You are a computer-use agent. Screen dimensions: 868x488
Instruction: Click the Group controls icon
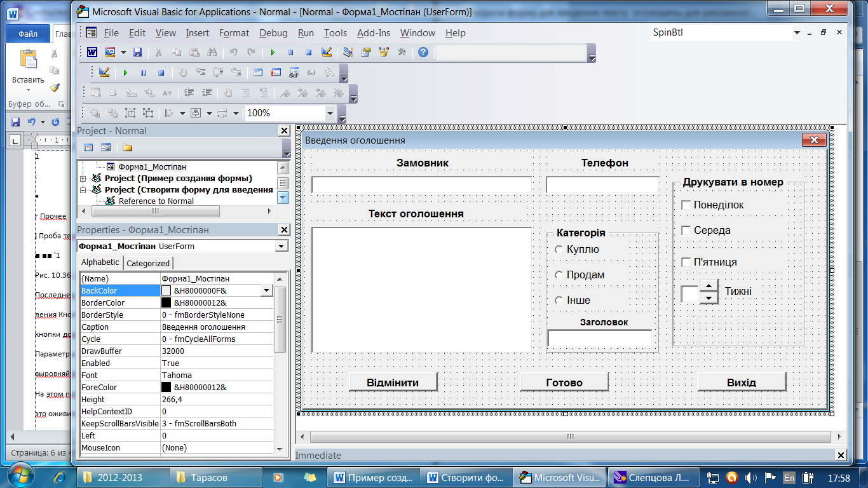point(130,113)
